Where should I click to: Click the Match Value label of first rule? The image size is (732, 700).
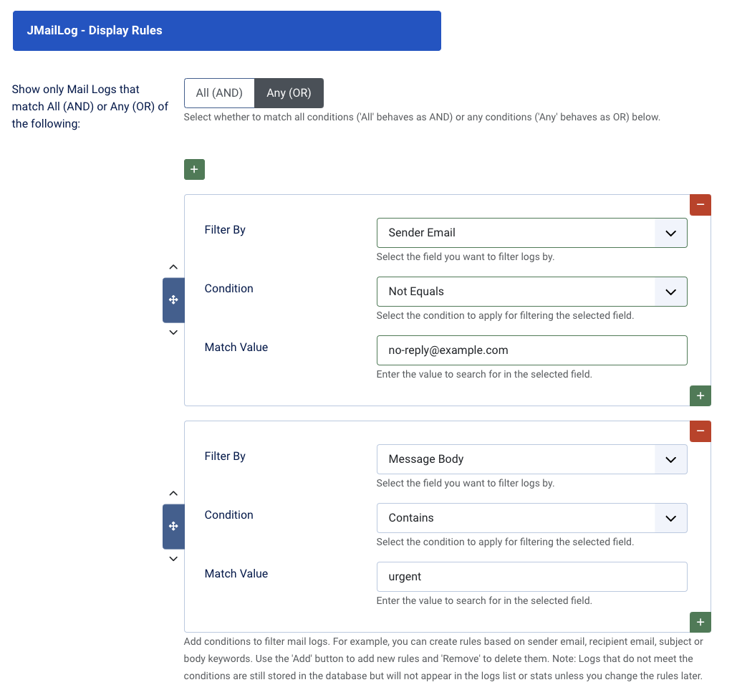(236, 347)
